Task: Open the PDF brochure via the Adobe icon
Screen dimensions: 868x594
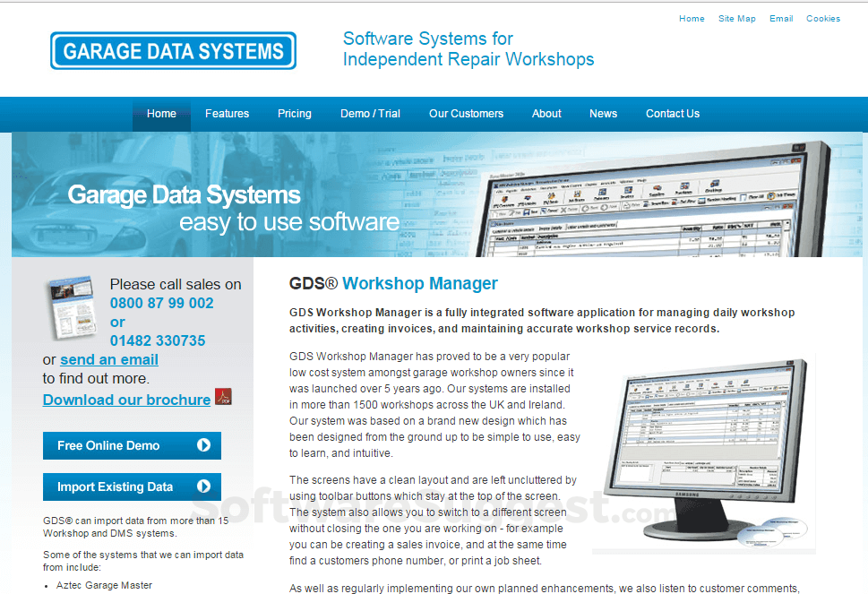Action: tap(222, 397)
